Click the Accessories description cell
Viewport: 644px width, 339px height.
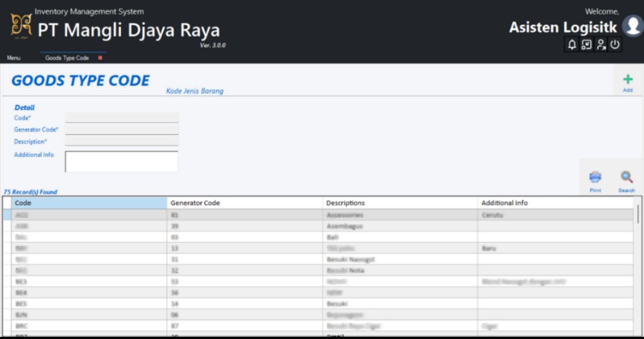(400, 215)
